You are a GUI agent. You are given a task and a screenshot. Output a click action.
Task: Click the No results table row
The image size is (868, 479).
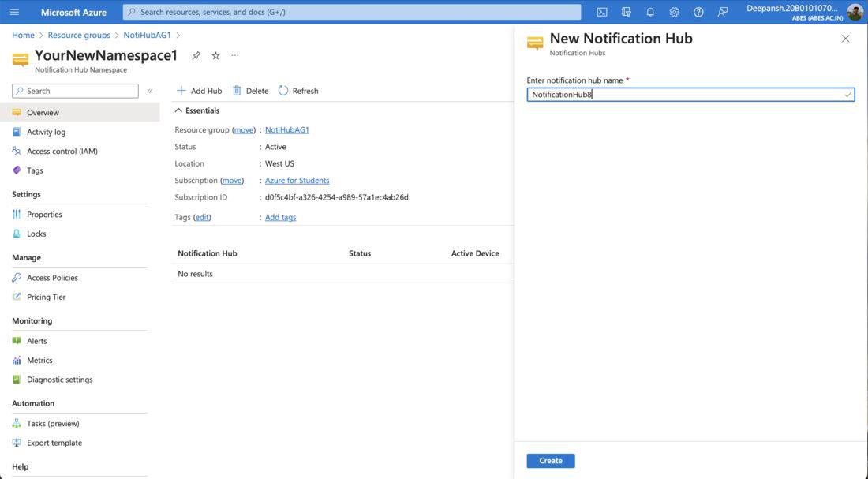click(x=342, y=274)
